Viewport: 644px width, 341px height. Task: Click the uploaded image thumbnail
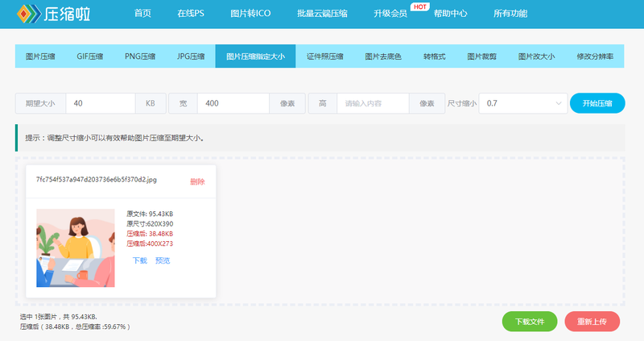(x=76, y=248)
